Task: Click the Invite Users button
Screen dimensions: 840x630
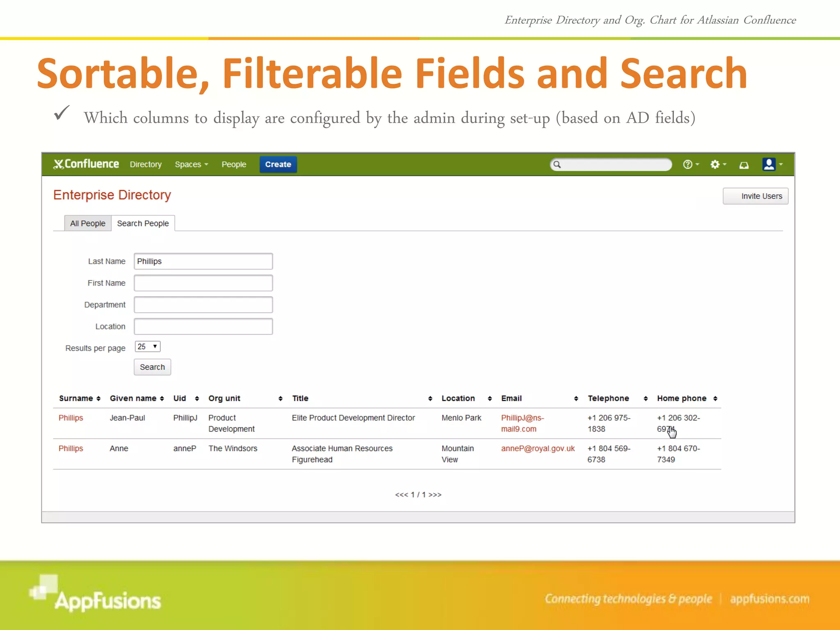Action: [756, 196]
